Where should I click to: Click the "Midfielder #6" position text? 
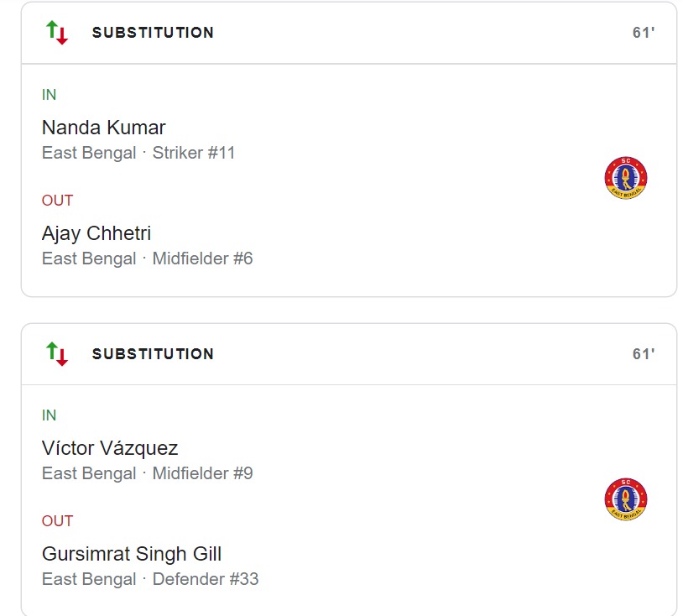click(202, 258)
